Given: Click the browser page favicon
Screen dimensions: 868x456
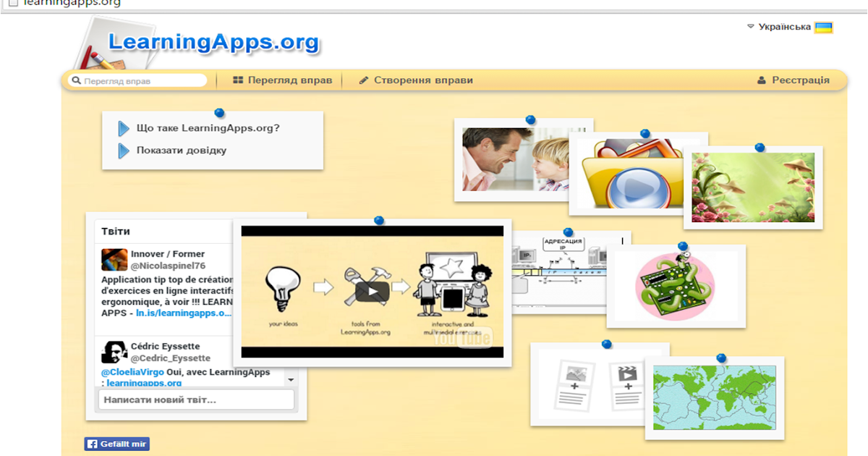Looking at the screenshot, I should tap(12, 3).
